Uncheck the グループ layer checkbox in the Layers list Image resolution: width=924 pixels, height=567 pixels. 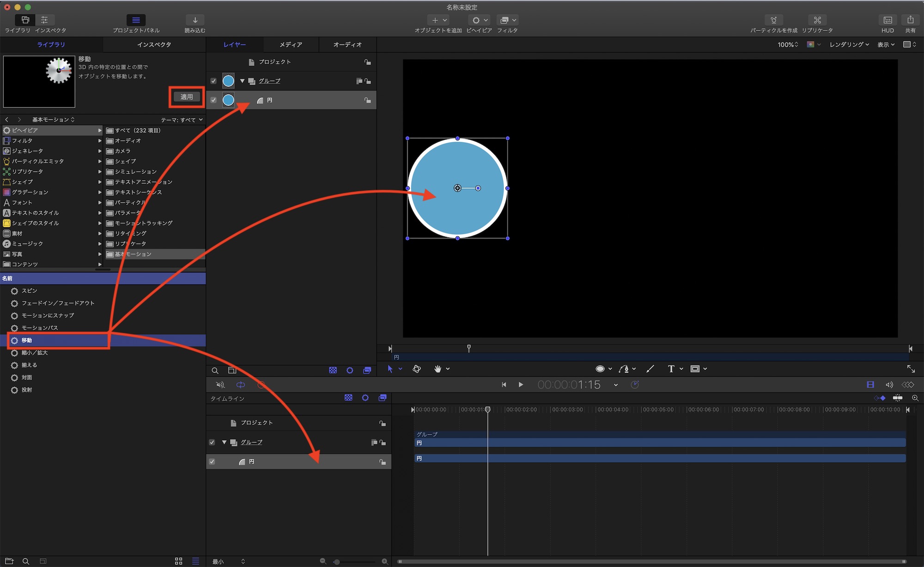click(x=213, y=81)
